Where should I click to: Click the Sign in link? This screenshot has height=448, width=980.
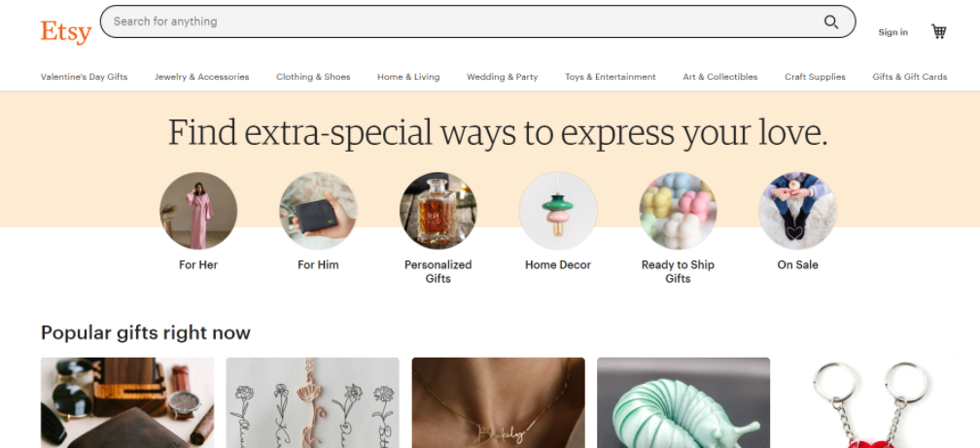[893, 32]
